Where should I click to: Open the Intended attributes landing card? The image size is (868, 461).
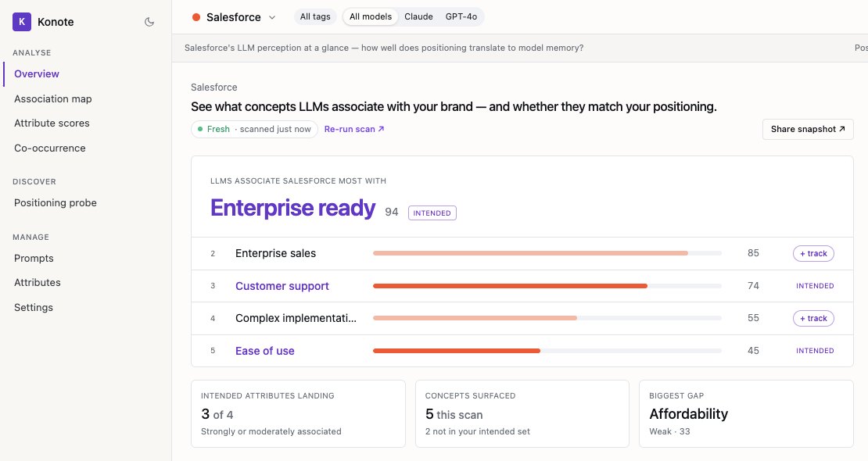299,413
